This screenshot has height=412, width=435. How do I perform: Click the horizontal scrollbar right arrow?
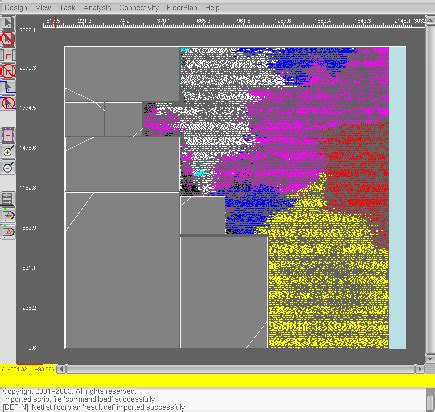(x=419, y=369)
